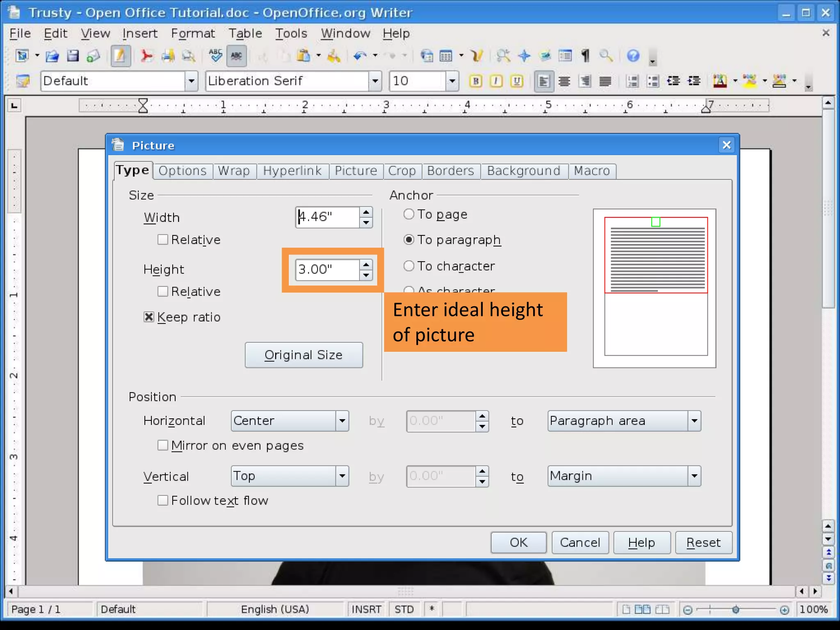The width and height of the screenshot is (840, 630).
Task: Click the Spellcheck ABC icon
Action: (x=215, y=56)
